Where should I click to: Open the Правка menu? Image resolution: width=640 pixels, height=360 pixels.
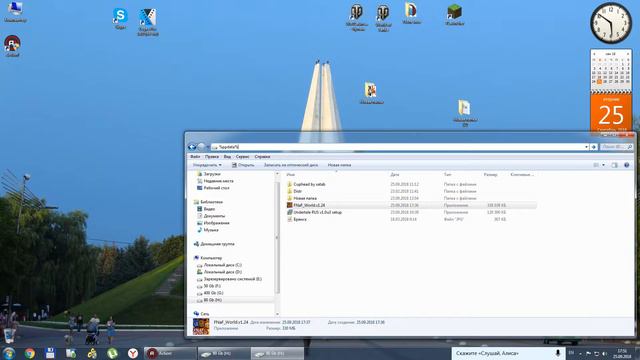pyautogui.click(x=212, y=157)
